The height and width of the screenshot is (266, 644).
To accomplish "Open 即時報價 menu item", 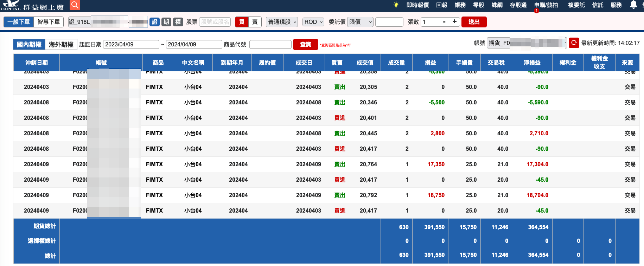I will (x=417, y=5).
